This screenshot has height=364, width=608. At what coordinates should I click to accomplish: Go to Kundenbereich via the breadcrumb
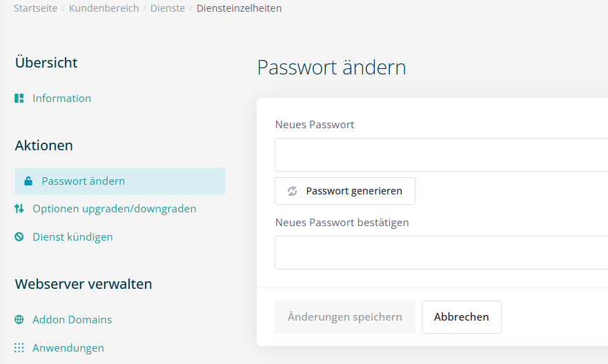(x=104, y=8)
